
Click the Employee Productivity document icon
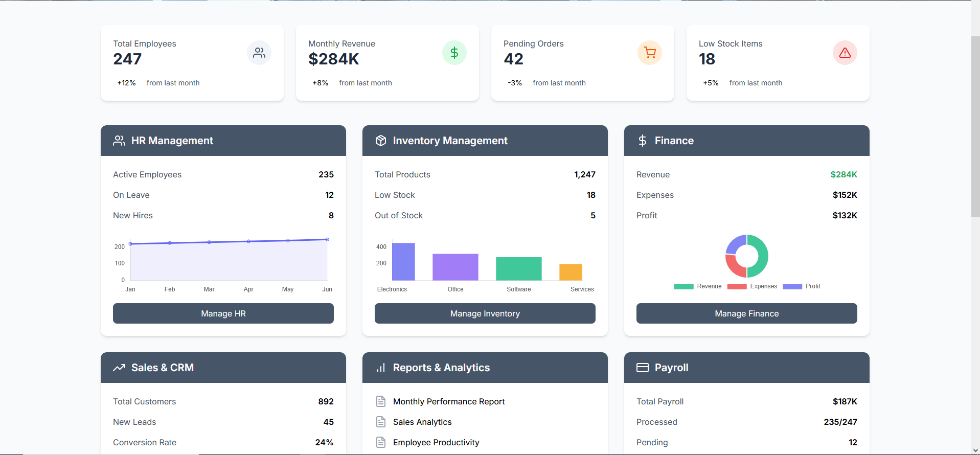381,442
